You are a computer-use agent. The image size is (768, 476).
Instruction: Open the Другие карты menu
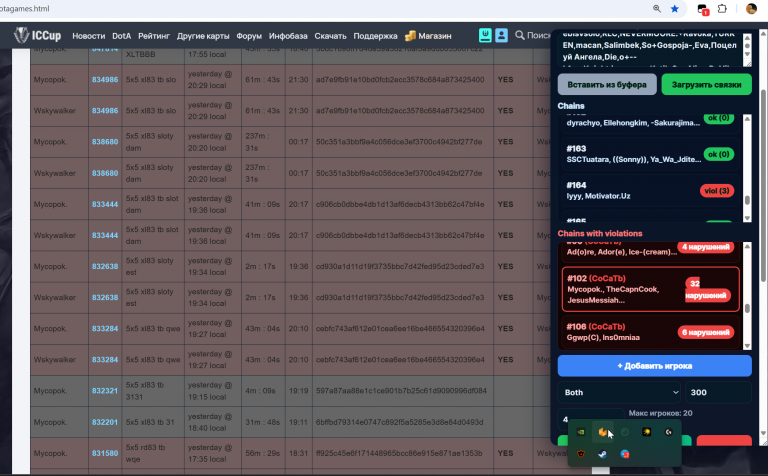click(x=203, y=36)
